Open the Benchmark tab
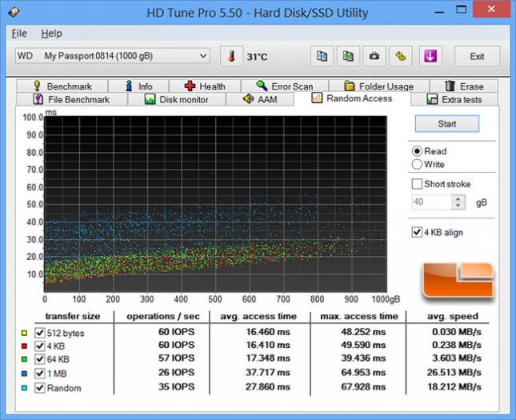516x420 pixels. (x=62, y=86)
